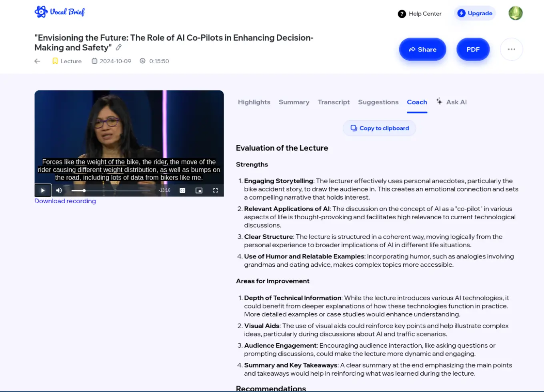This screenshot has width=544, height=392.
Task: Click the pencil icon to edit title
Action: tap(119, 48)
